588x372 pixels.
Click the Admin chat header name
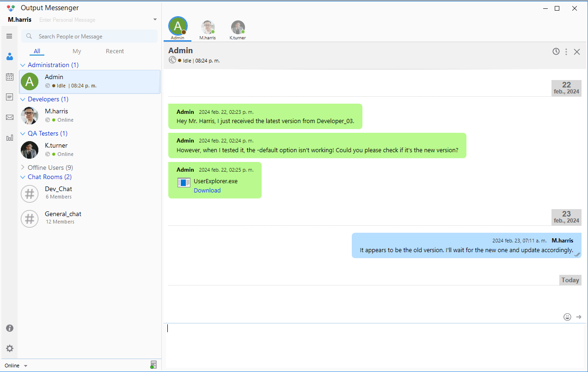pyautogui.click(x=181, y=50)
